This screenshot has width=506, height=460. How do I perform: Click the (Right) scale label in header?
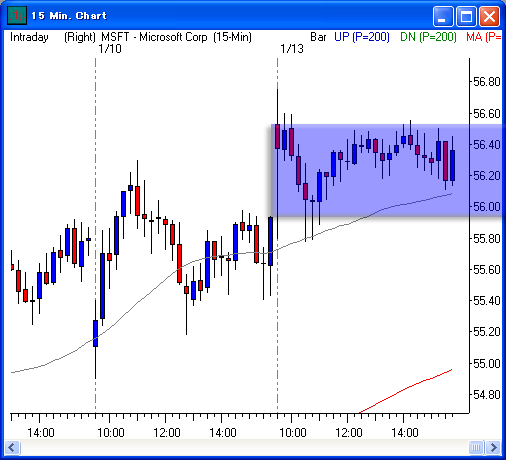point(80,37)
